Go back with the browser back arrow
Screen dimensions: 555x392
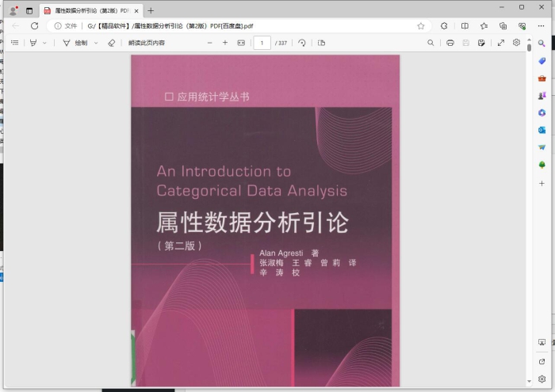click(16, 26)
